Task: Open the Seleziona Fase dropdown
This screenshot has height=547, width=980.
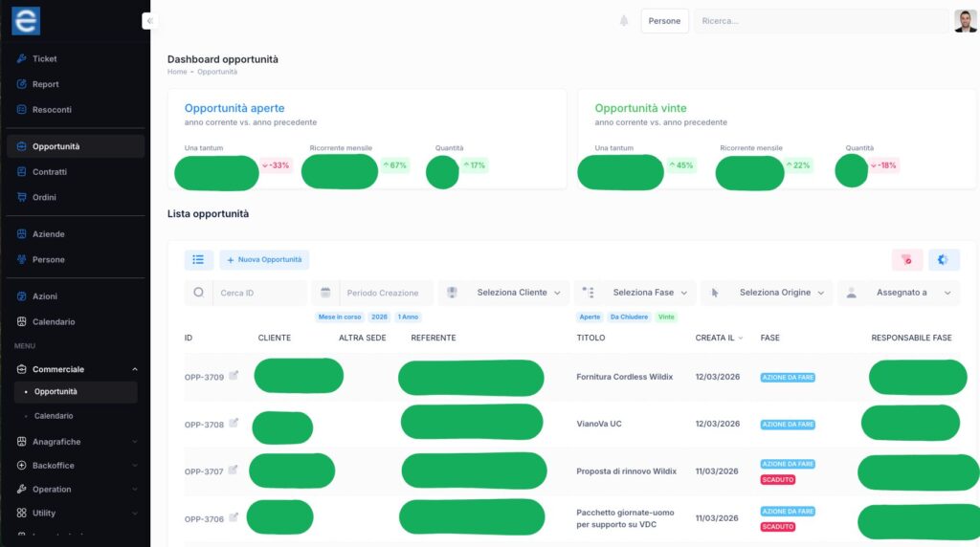Action: tap(635, 293)
